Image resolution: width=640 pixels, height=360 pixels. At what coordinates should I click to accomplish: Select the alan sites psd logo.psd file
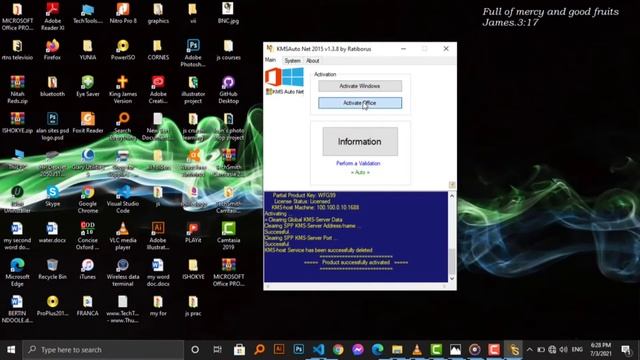click(52, 126)
